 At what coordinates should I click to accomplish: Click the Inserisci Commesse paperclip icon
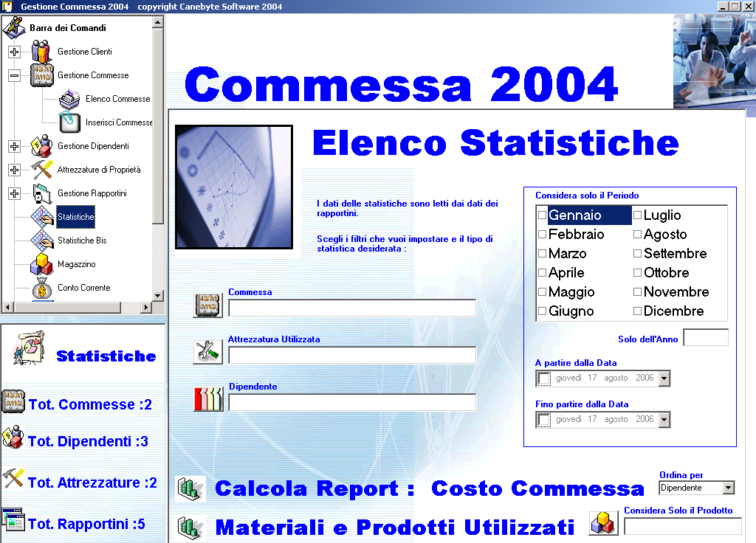pos(69,122)
